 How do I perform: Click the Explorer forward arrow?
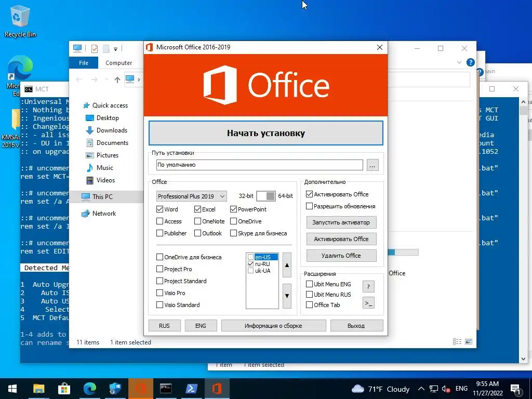tap(95, 79)
